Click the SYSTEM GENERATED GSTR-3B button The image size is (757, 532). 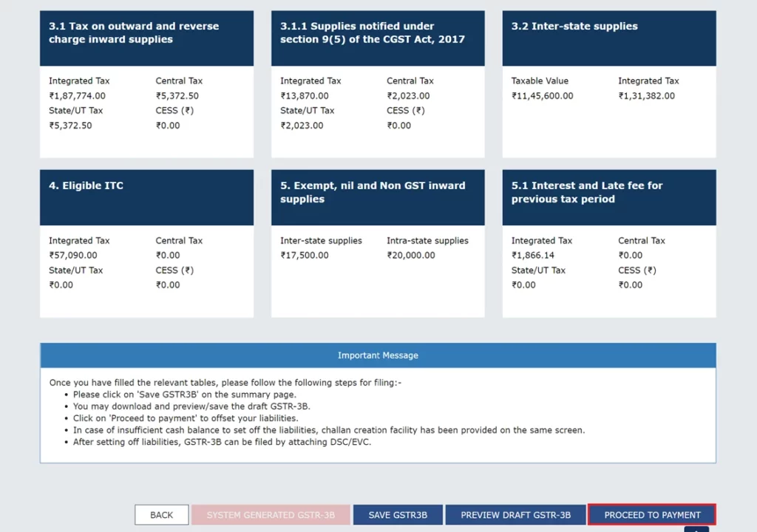(271, 515)
